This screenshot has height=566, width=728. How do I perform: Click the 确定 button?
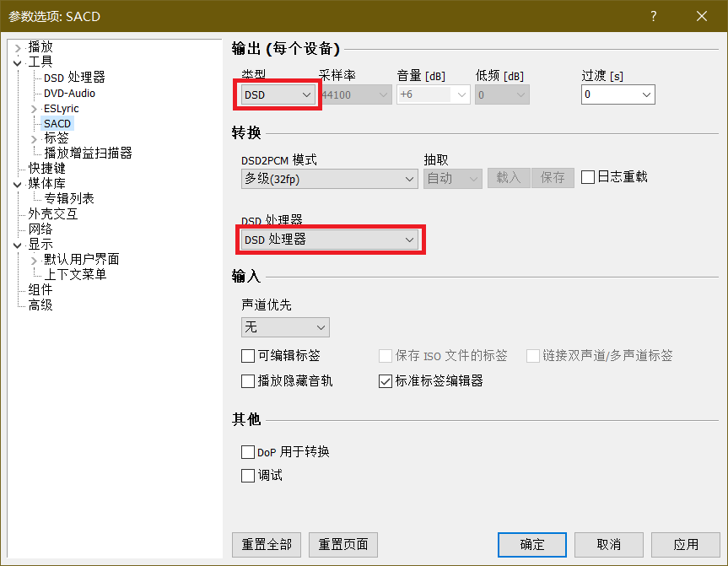click(532, 545)
